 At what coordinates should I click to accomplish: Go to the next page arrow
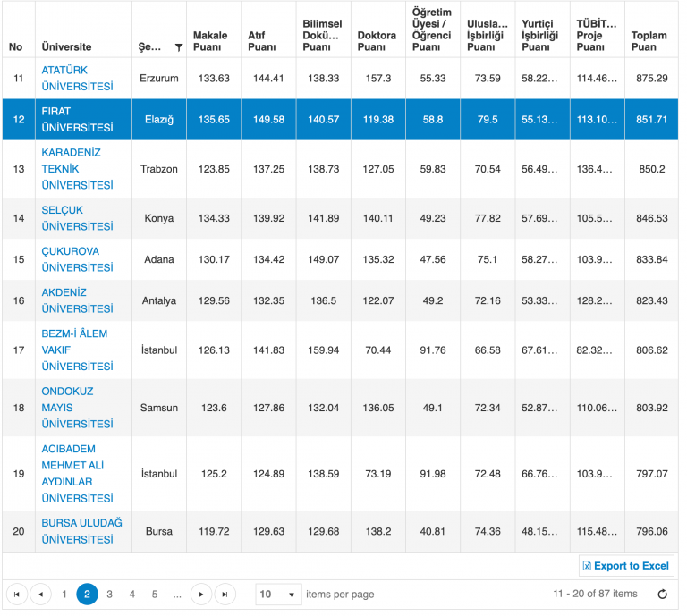[x=201, y=595]
